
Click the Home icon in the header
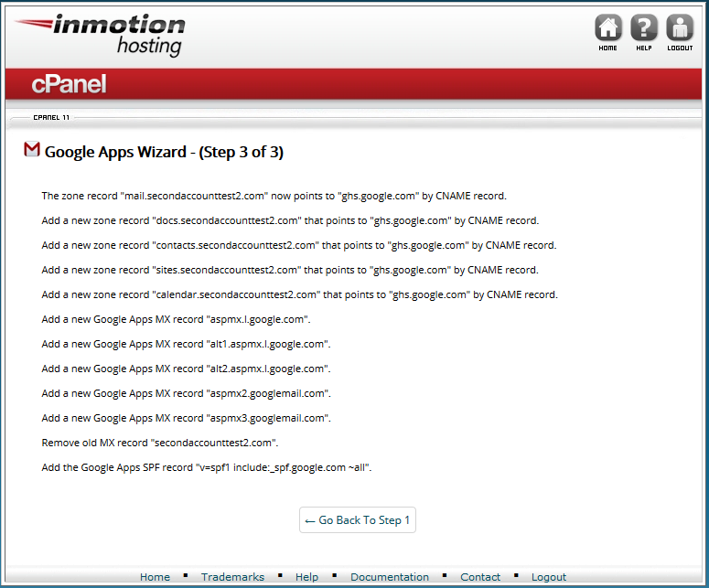point(608,28)
